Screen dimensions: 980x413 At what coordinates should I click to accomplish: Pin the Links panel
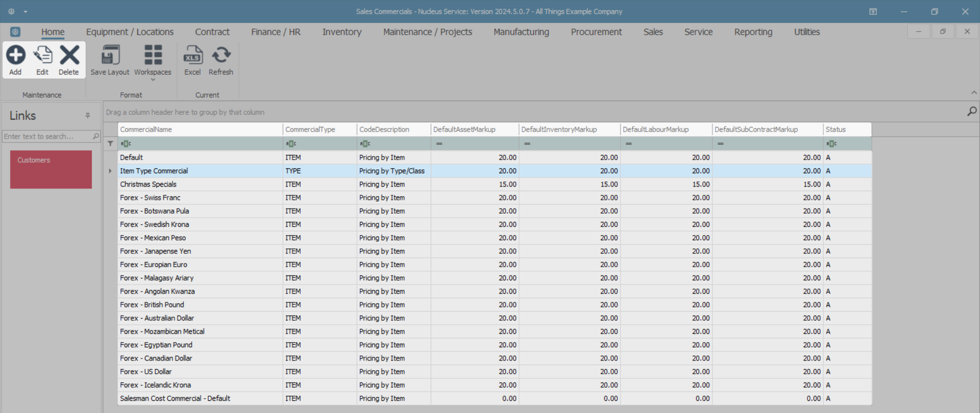coord(88,116)
